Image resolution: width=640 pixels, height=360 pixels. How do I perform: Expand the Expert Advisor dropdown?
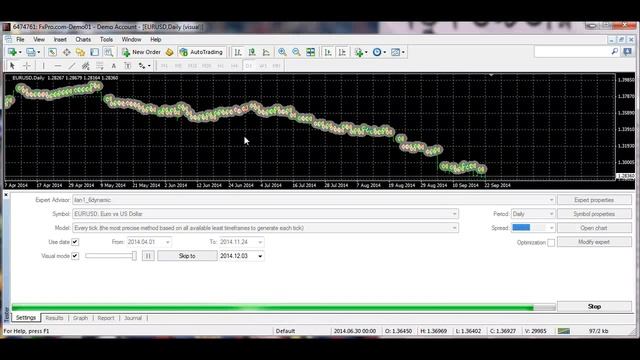[551, 200]
